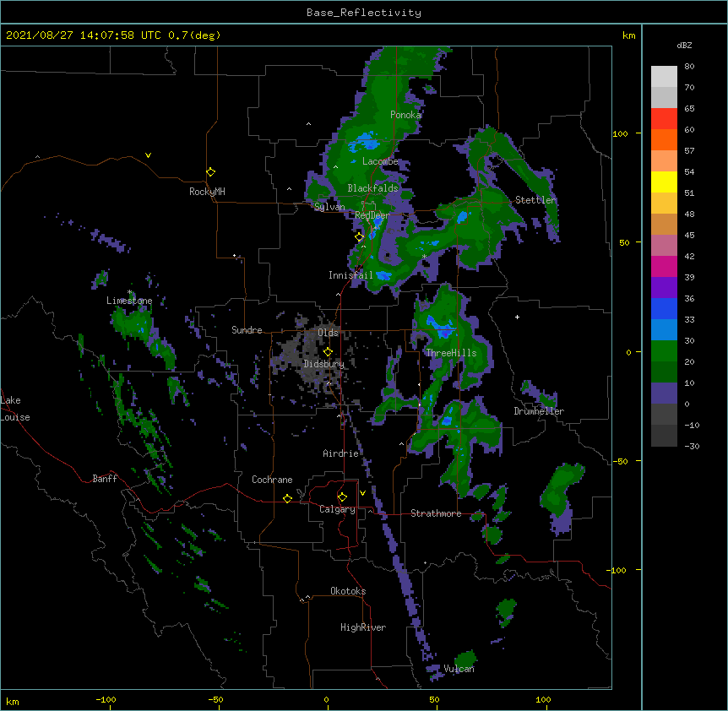Click the -50 tick label on bottom axis
Screen dimensions: 728x711
pos(215,699)
